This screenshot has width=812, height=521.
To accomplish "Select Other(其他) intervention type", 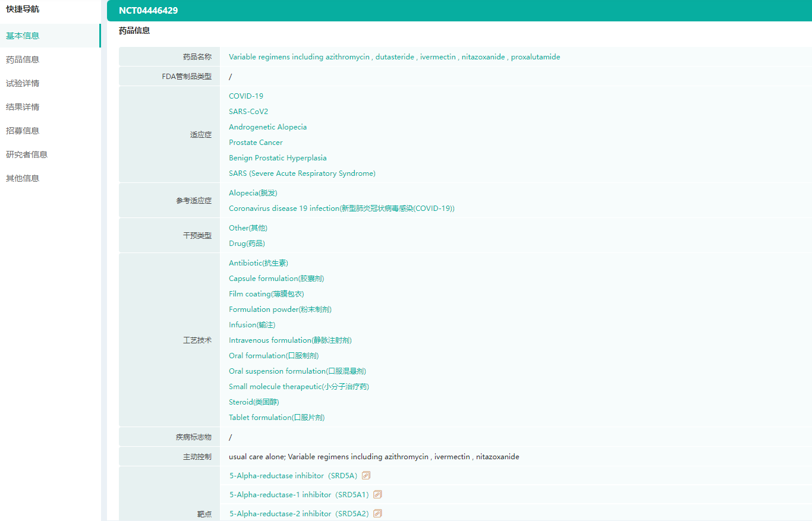I will (x=248, y=228).
